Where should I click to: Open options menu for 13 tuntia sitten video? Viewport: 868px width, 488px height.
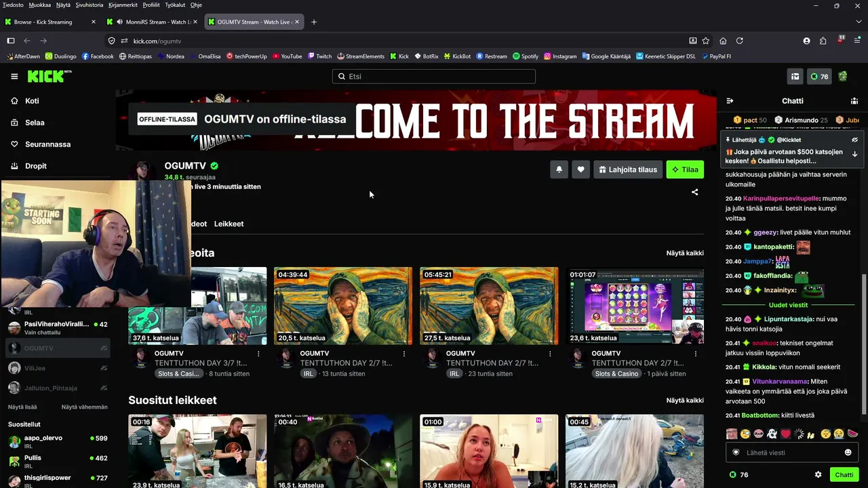coord(404,353)
